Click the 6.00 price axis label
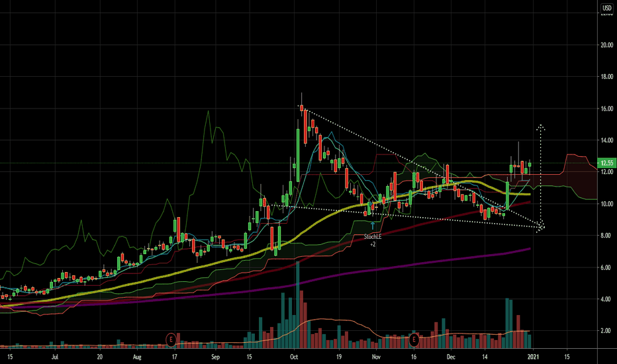Image resolution: width=617 pixels, height=364 pixels. coord(607,267)
